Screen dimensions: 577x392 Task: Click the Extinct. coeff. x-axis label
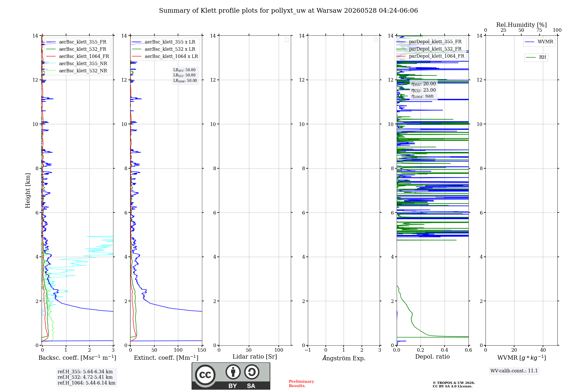(x=166, y=358)
